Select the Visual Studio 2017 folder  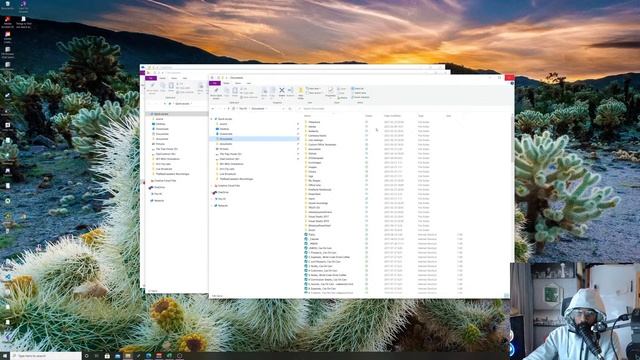[318, 216]
